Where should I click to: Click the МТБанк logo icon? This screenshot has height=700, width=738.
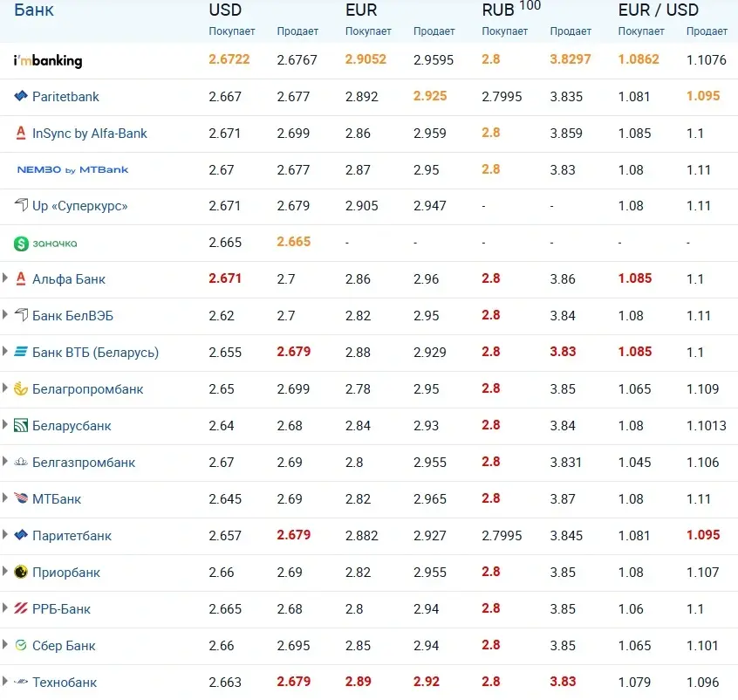[21, 498]
